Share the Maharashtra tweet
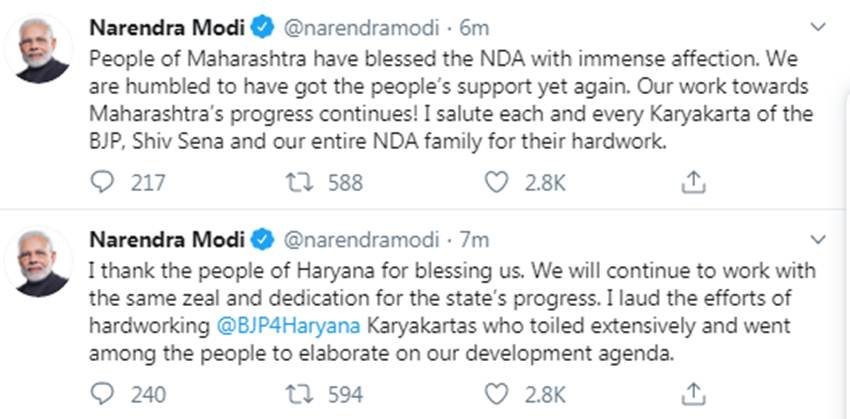 click(x=694, y=182)
